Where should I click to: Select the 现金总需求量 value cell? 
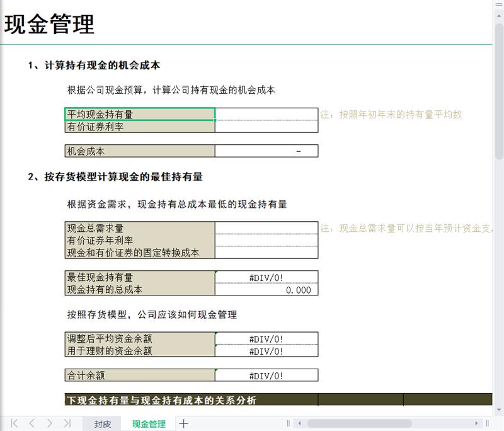[266, 227]
